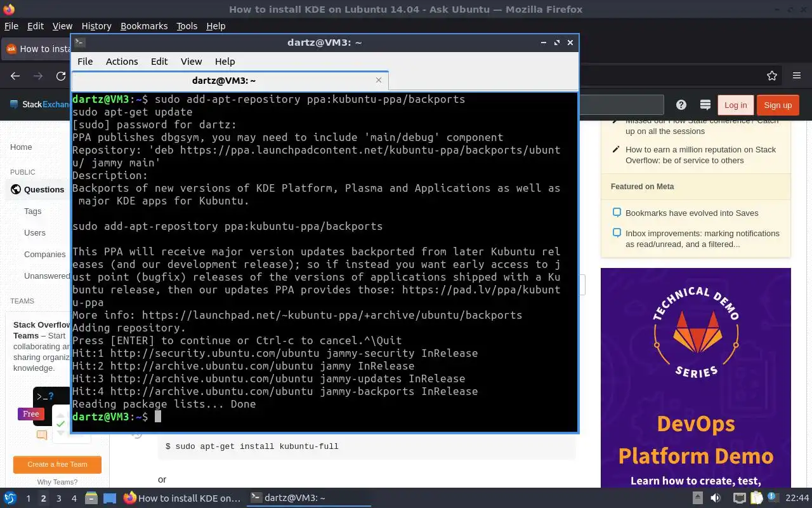
Task: Open the terminal window menu icon in title bar
Action: pos(79,43)
